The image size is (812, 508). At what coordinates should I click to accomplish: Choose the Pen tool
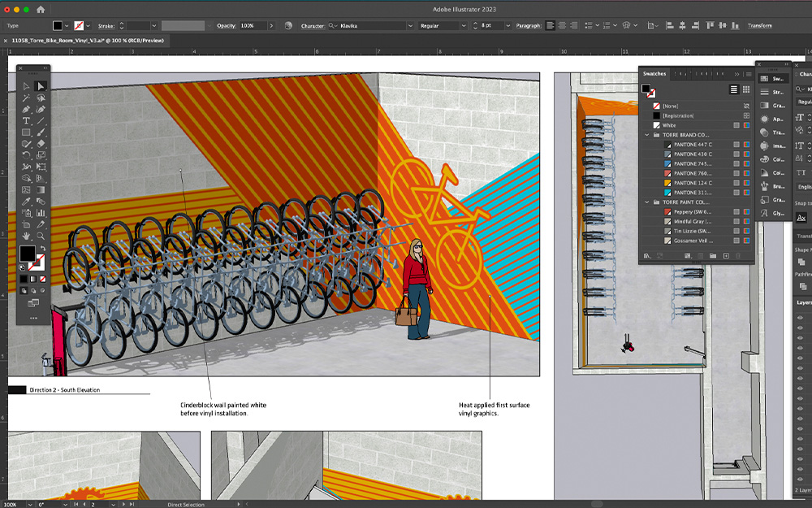26,110
